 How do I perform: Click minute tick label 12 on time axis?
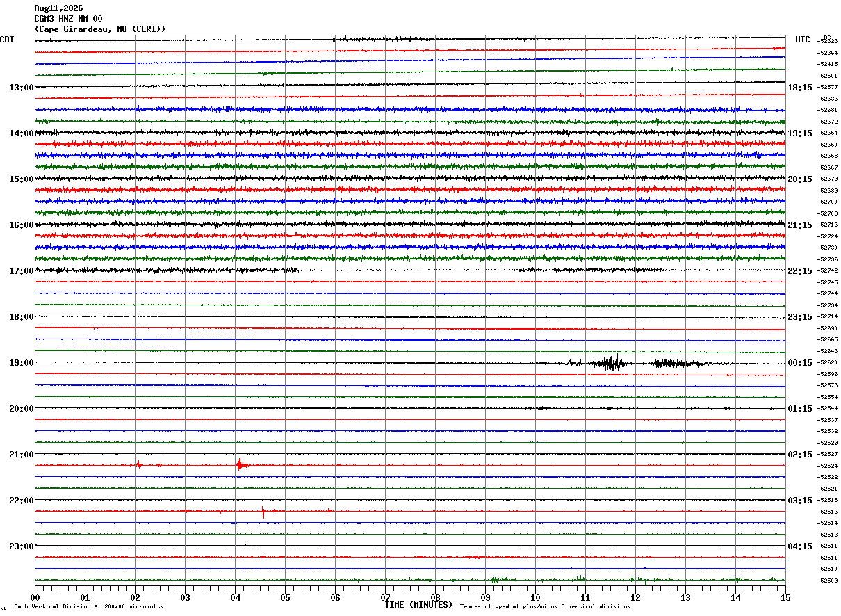[x=635, y=597]
